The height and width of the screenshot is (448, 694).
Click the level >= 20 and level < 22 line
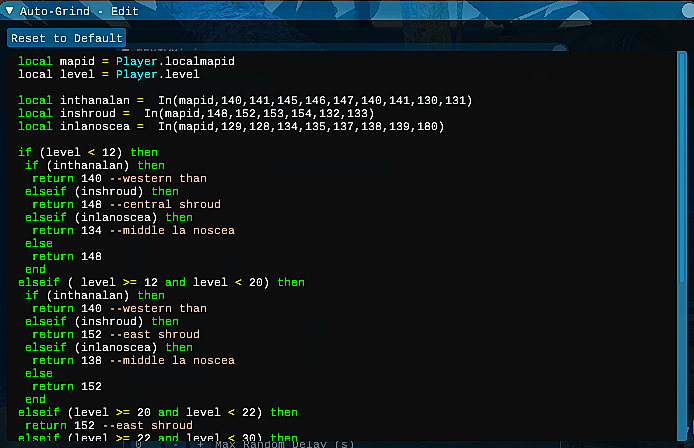point(158,413)
